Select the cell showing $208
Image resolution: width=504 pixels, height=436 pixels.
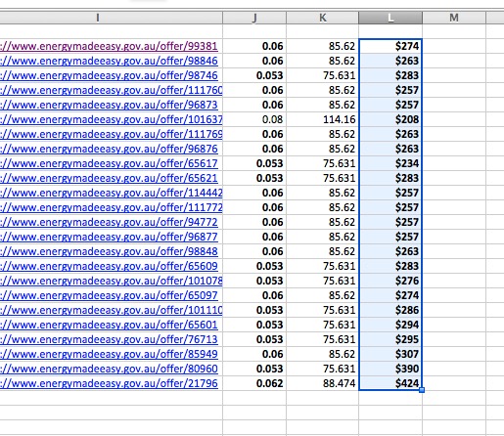tap(390, 119)
